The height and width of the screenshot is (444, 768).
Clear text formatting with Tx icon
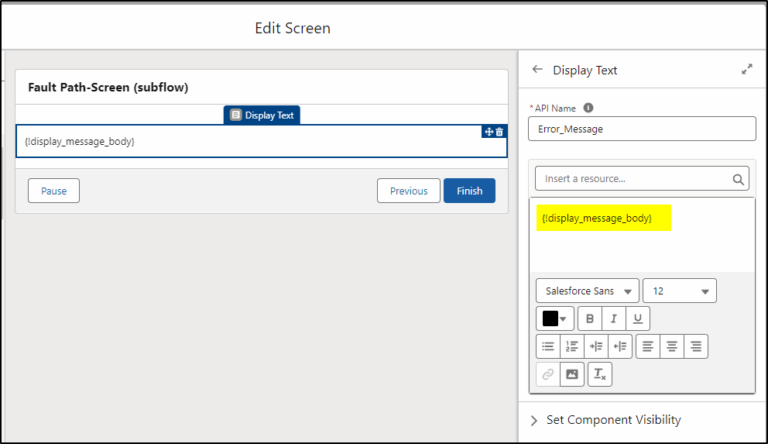tap(600, 374)
